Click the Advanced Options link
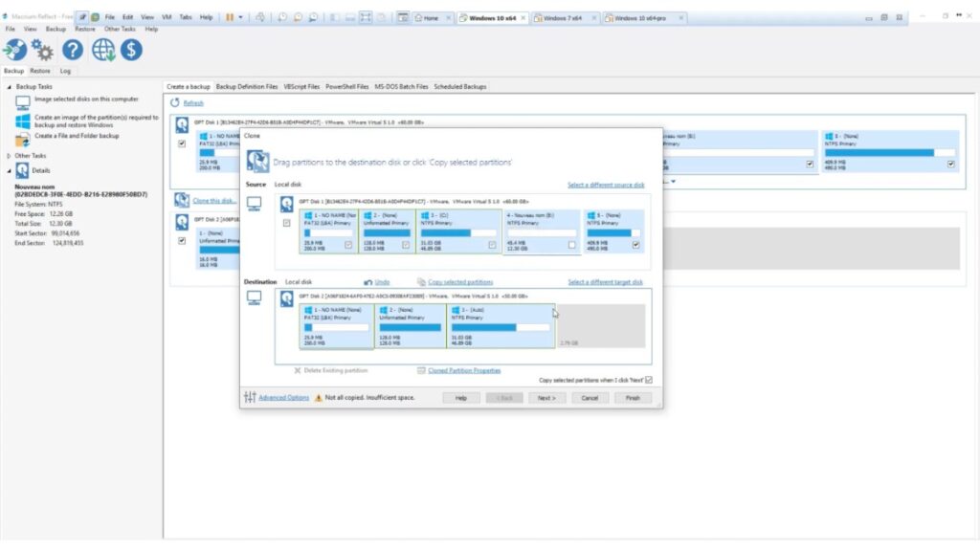The width and height of the screenshot is (980, 550). pos(283,398)
